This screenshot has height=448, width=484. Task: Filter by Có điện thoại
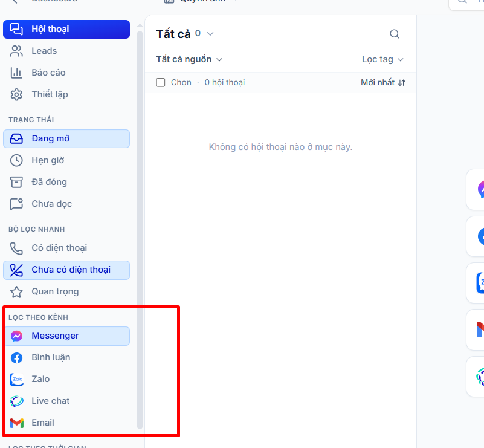tap(66, 248)
